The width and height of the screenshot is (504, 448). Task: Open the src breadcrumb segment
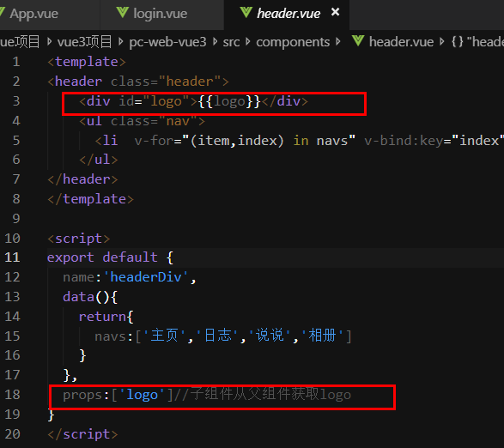point(231,42)
